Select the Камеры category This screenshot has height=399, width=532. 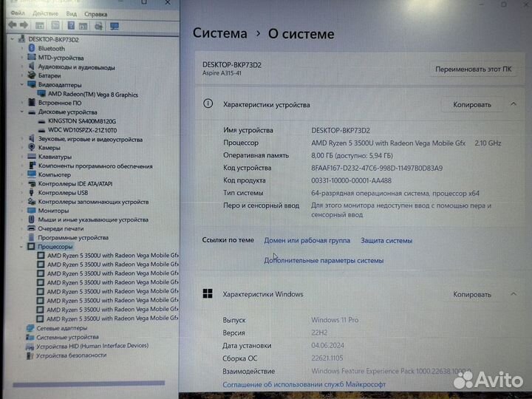tap(49, 148)
